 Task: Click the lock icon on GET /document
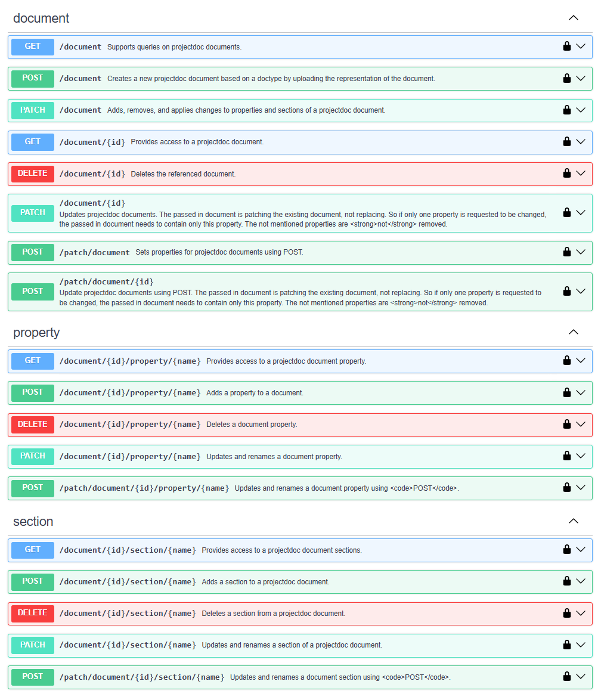[567, 47]
